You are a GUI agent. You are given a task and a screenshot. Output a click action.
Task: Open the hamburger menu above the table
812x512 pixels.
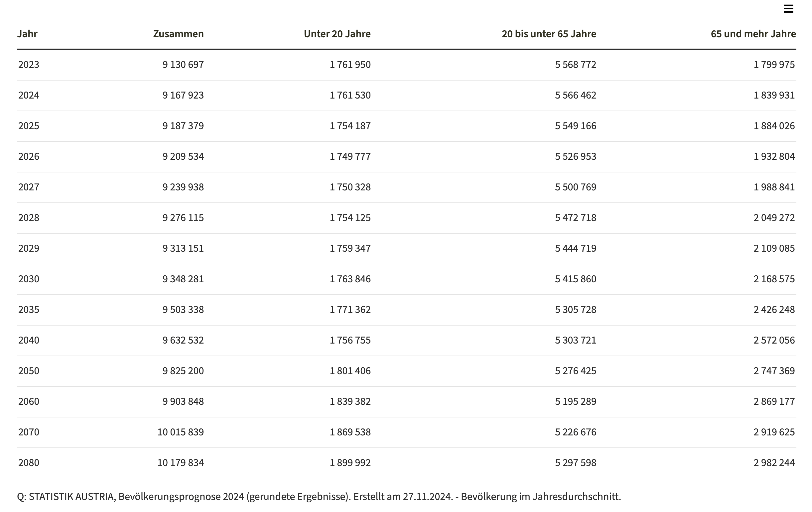(788, 9)
